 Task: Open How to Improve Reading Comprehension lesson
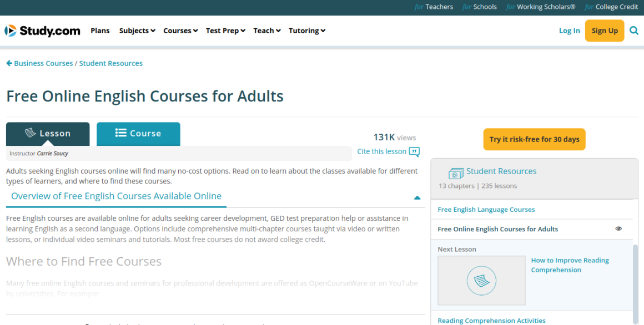pyautogui.click(x=570, y=265)
